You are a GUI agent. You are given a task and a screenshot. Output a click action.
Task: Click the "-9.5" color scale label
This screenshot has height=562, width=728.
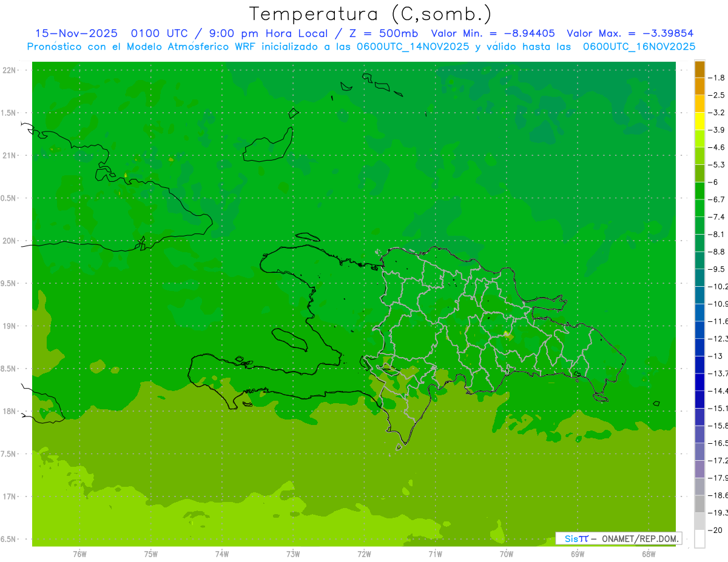(x=717, y=269)
